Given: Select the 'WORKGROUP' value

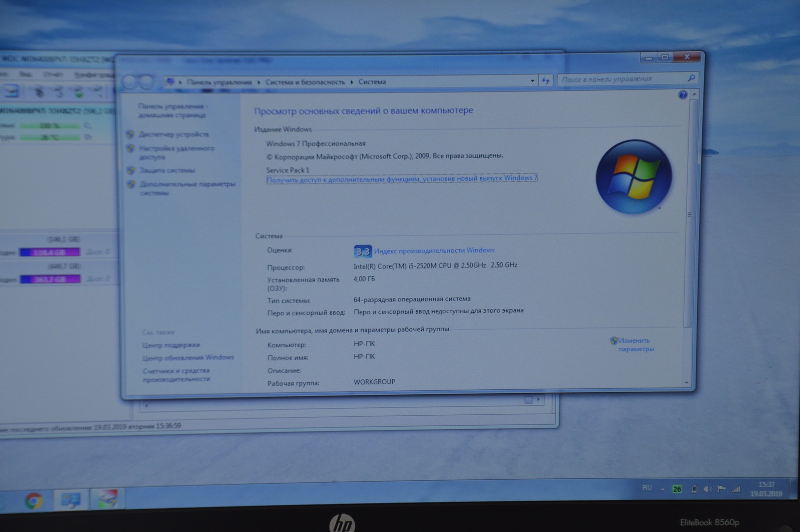Looking at the screenshot, I should [374, 382].
